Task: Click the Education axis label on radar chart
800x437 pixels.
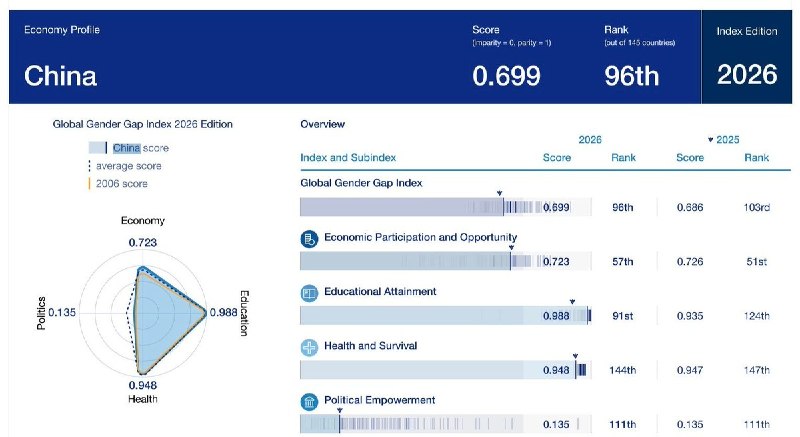Action: 244,313
